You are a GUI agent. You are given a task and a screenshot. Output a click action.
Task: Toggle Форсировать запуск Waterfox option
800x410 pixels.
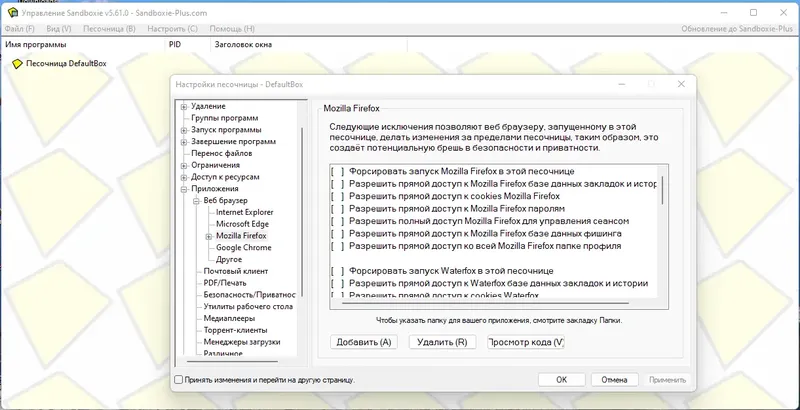[x=337, y=271]
